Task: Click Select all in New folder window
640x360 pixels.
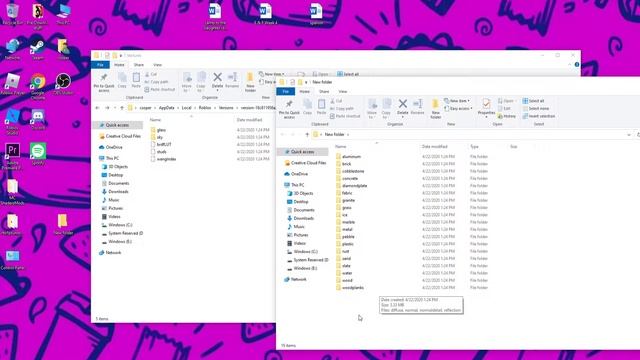Action: click(534, 101)
